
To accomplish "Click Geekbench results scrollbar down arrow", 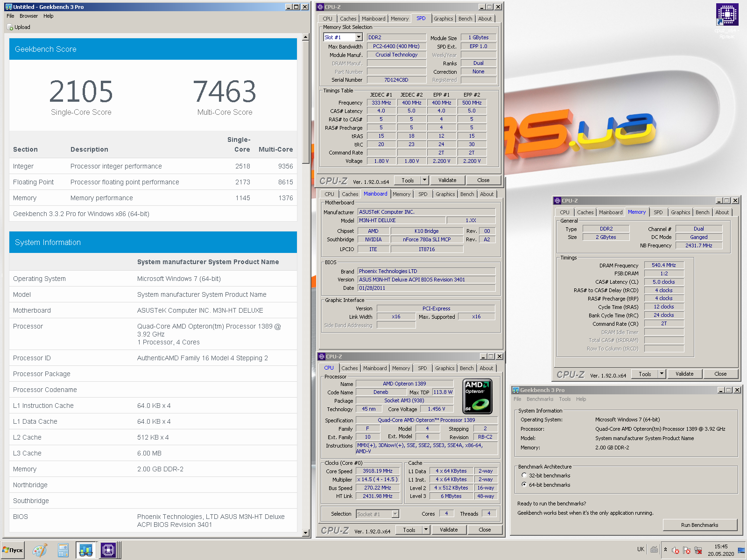I will [x=306, y=533].
